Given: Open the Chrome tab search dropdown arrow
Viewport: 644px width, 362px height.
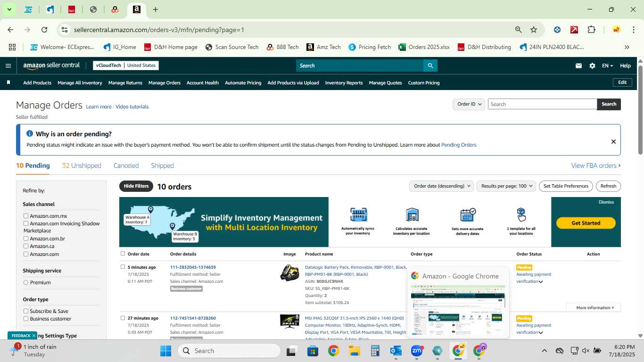Looking at the screenshot, I should (9, 9).
